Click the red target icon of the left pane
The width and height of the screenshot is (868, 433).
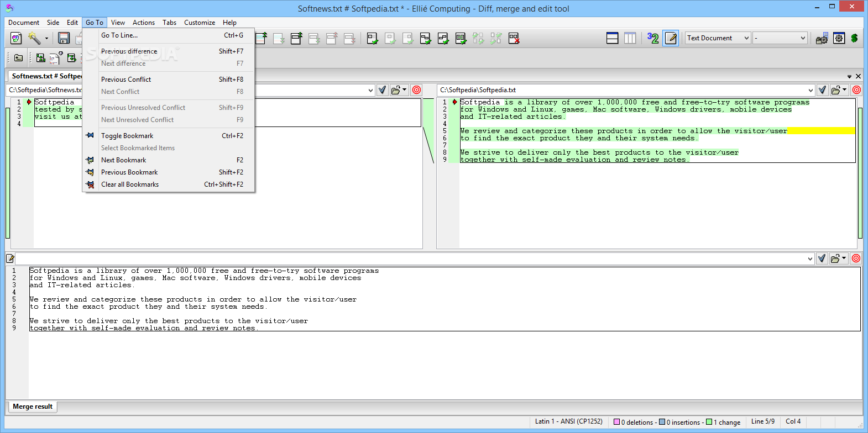(416, 90)
